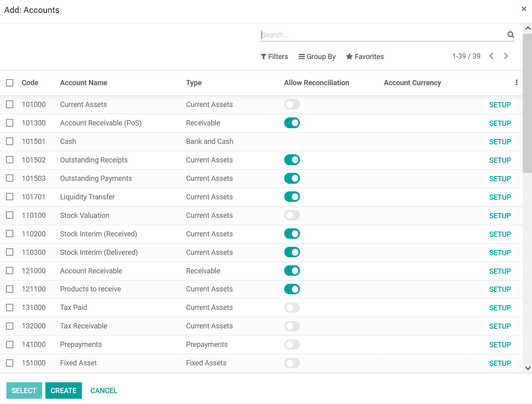Image resolution: width=532 pixels, height=404 pixels.
Task: Click the Bank and Cash type cell
Action: coord(210,142)
